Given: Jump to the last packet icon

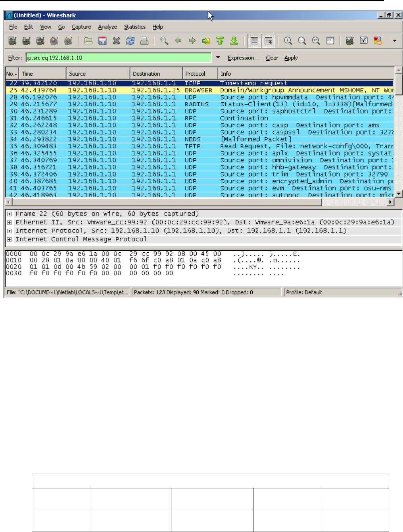Looking at the screenshot, I should click(x=234, y=40).
